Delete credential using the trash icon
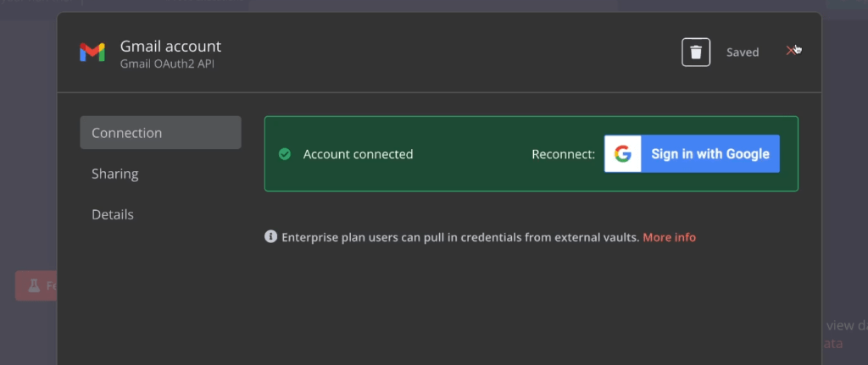Image resolution: width=868 pixels, height=365 pixels. coord(696,53)
